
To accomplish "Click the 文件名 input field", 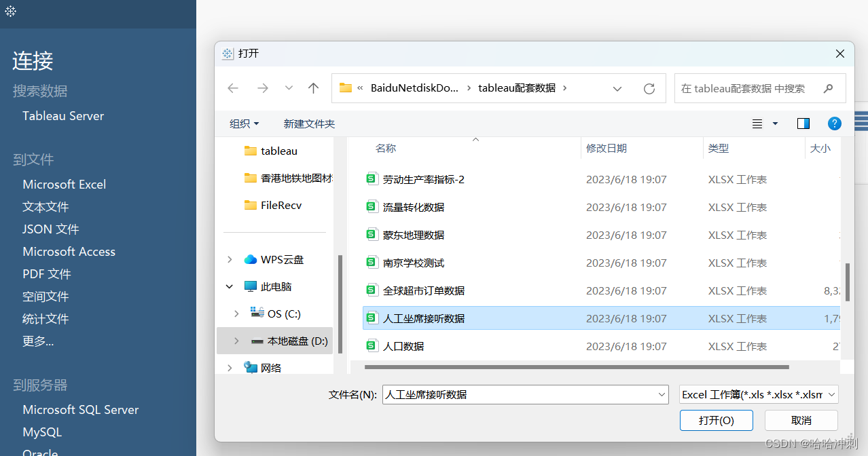I will click(x=520, y=394).
